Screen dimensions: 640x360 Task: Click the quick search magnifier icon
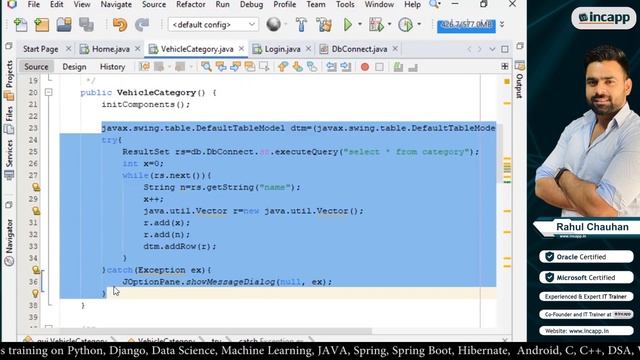[434, 4]
